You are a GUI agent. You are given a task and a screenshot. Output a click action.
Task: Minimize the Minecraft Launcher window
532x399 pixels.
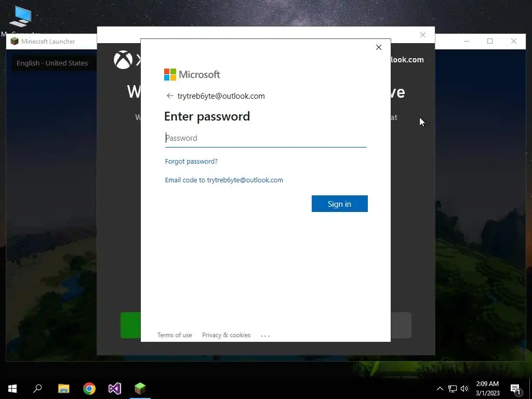(x=467, y=41)
